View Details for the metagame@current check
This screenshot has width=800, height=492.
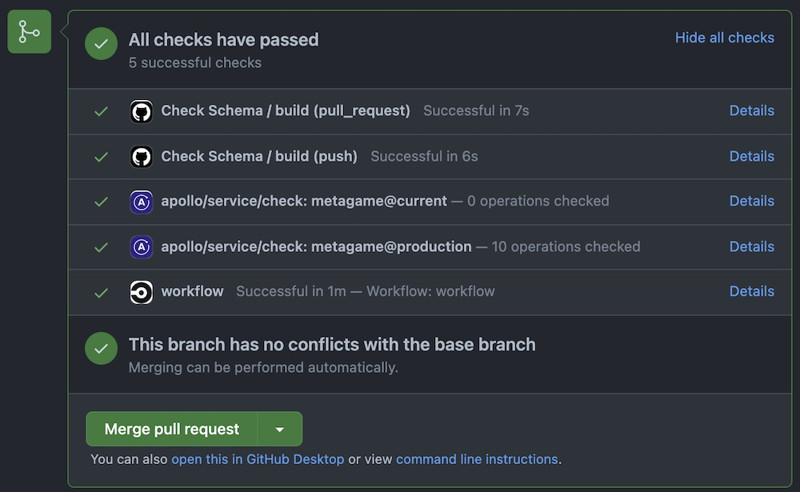(751, 201)
